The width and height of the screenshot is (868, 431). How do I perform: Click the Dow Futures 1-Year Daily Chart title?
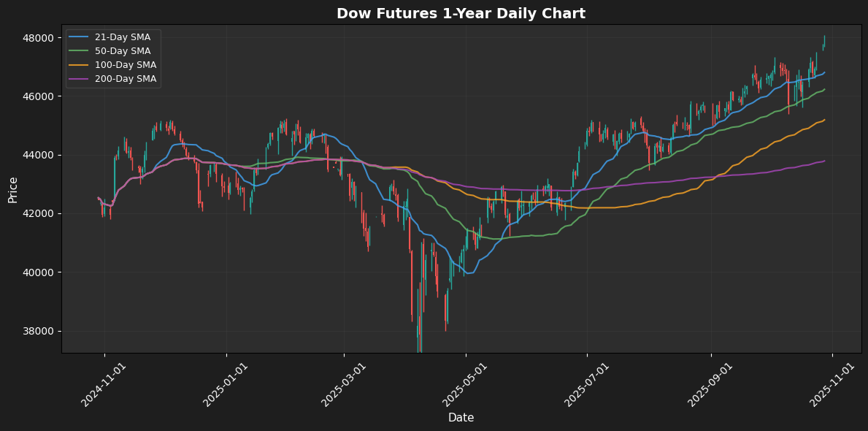coord(461,14)
